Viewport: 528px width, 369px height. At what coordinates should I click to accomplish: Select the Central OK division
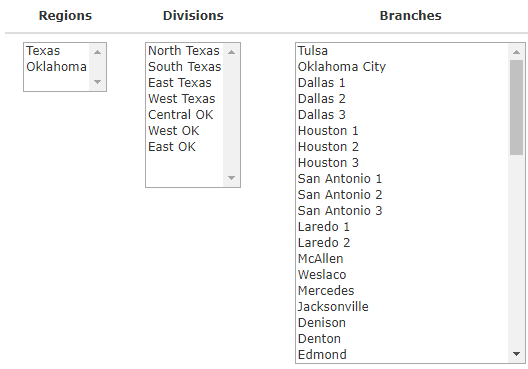[x=185, y=115]
